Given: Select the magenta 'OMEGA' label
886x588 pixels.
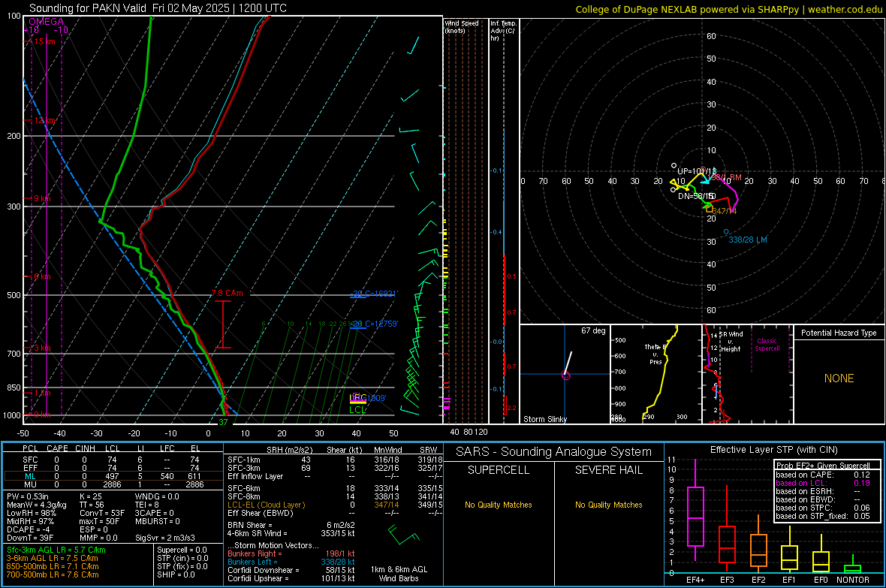Looking at the screenshot, I should [x=46, y=22].
